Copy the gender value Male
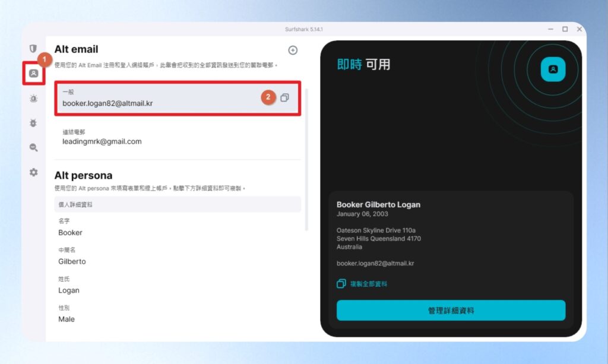The width and height of the screenshot is (608, 364). (66, 319)
